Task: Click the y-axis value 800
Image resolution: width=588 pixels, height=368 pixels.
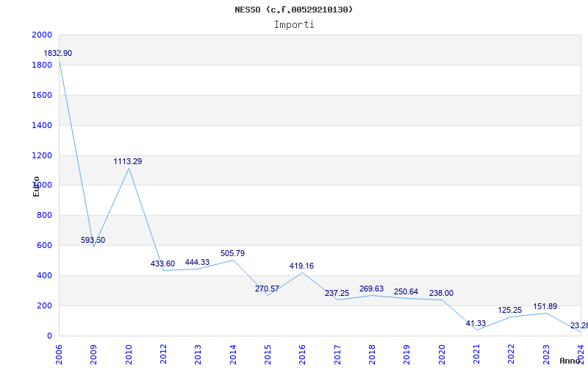Action: 44,216
